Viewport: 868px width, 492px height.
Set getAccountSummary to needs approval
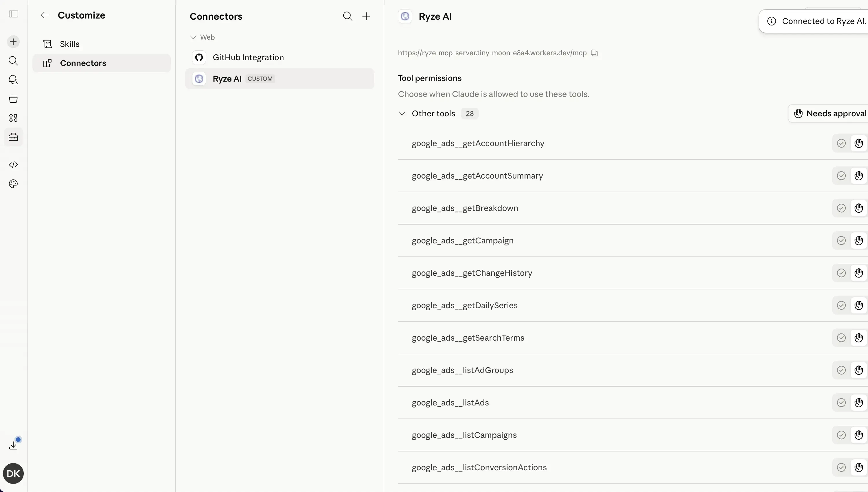click(858, 176)
